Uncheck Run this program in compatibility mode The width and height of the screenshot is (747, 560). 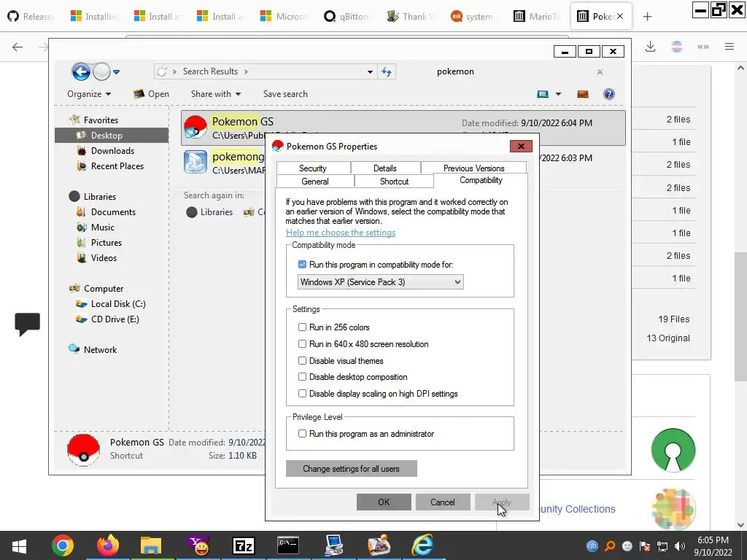(x=302, y=264)
